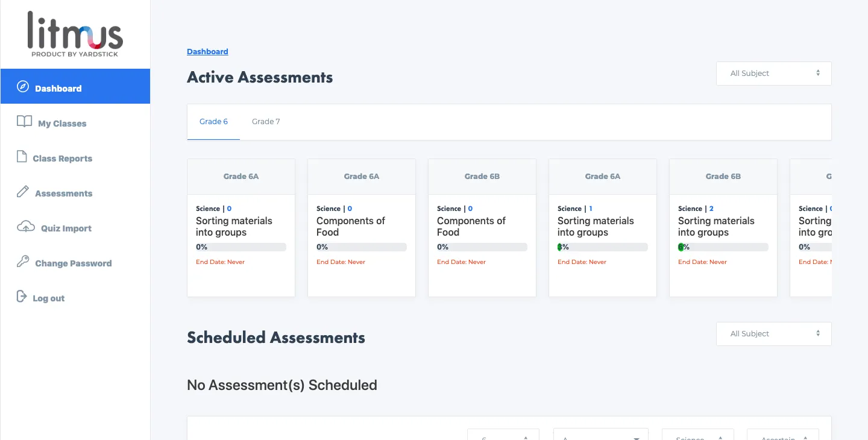The height and width of the screenshot is (440, 868).
Task: Click the green progress bar on Grade 6A card
Action: [x=602, y=247]
